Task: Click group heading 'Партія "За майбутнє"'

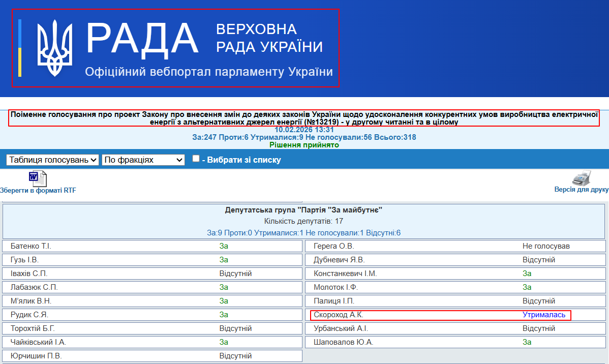Action: point(303,210)
